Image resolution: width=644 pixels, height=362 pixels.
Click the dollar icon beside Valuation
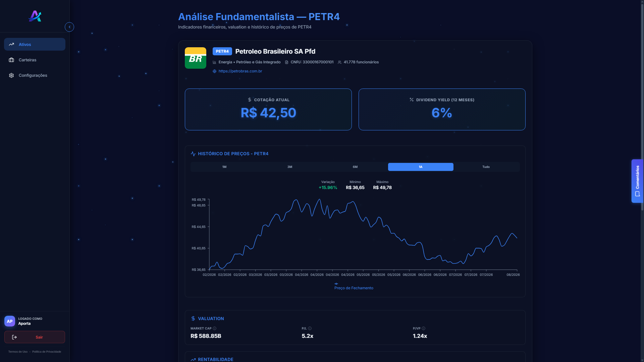193,318
